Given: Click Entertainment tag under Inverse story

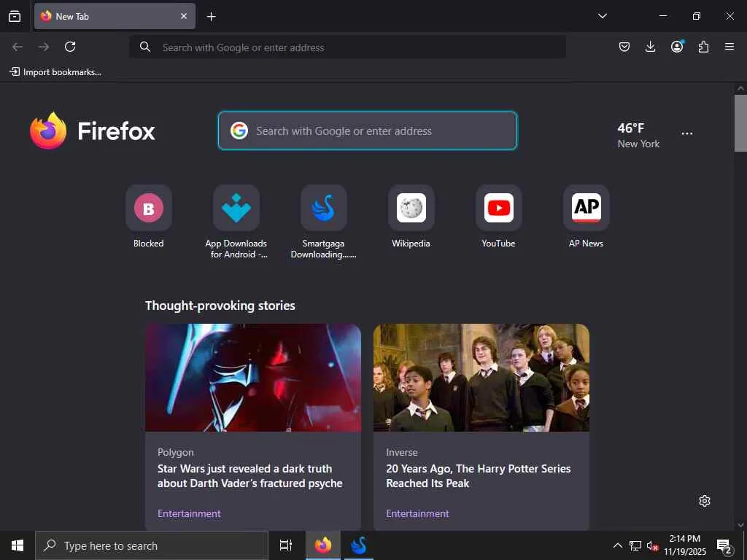Looking at the screenshot, I should pos(417,513).
